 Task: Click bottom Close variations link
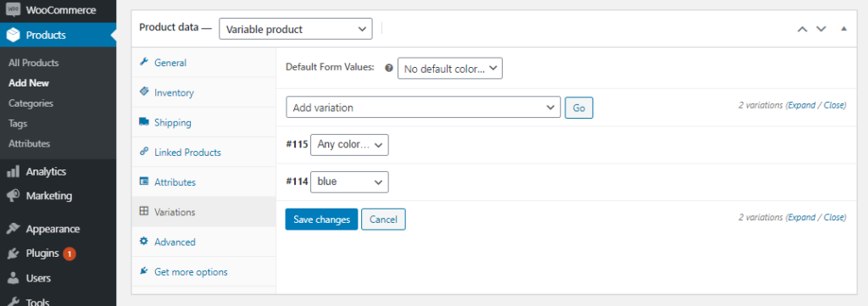point(834,218)
